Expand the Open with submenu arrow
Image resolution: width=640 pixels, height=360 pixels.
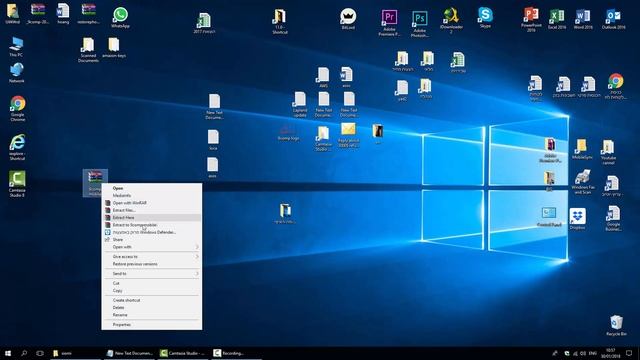click(197, 247)
